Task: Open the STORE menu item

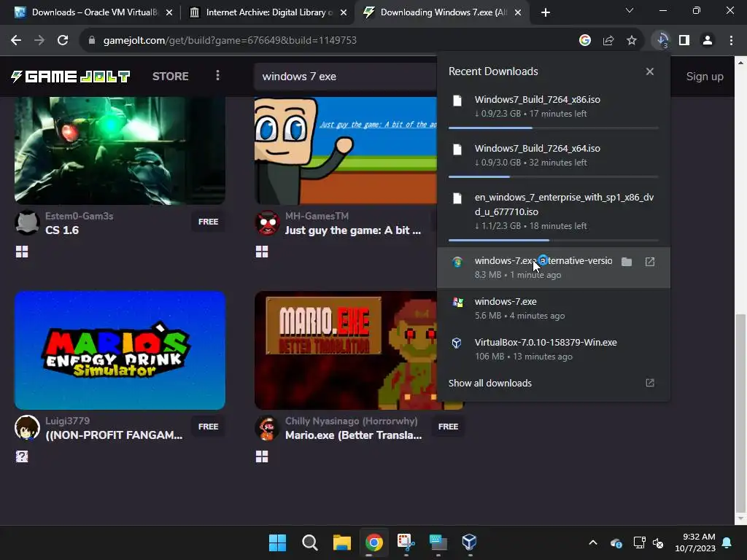Action: point(170,76)
